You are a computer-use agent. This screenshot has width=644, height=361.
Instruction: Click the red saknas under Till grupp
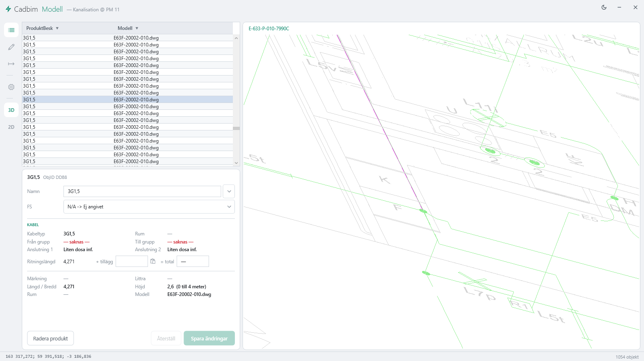point(180,242)
